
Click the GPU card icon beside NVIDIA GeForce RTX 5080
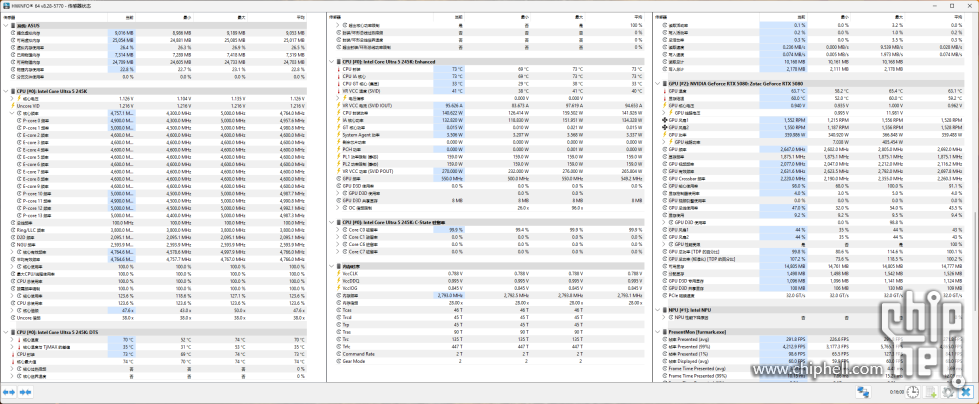[663, 84]
